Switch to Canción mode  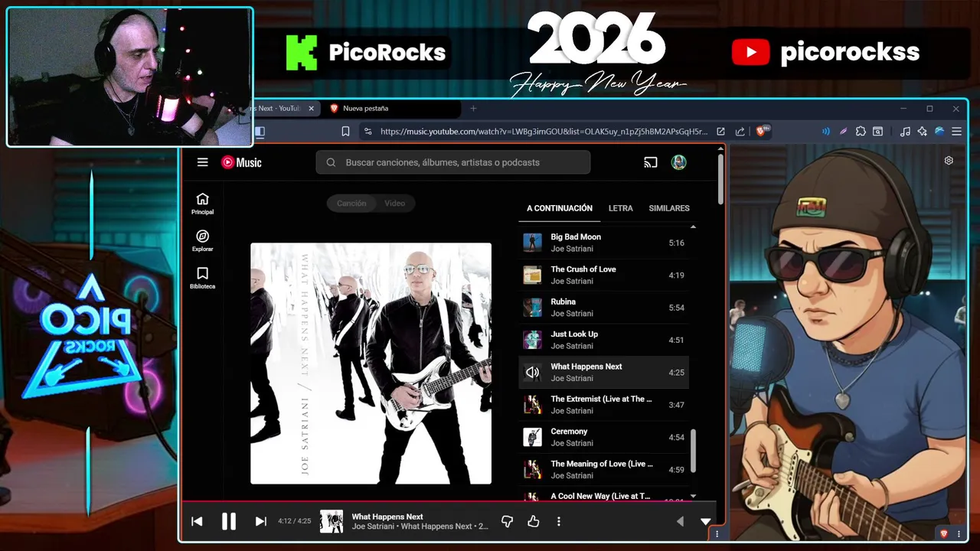pos(351,203)
